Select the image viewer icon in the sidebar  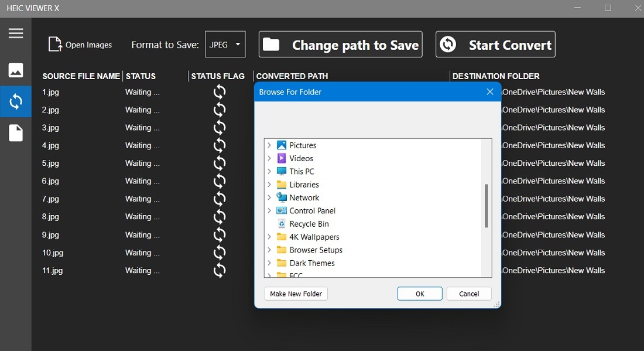pos(16,70)
